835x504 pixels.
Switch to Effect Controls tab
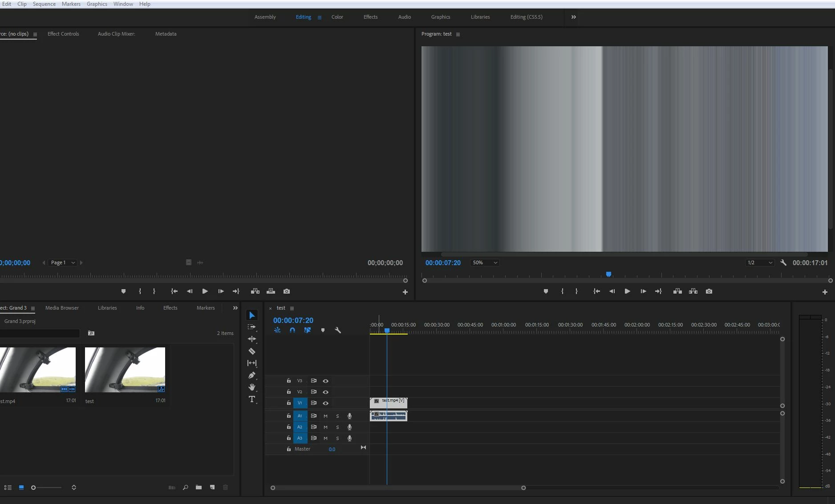63,34
